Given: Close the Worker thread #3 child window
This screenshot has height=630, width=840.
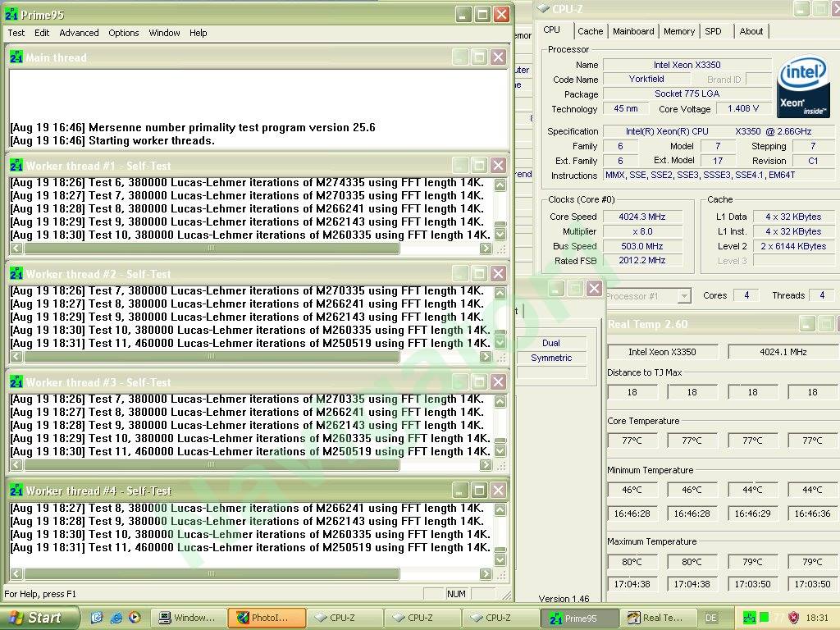Looking at the screenshot, I should point(498,382).
